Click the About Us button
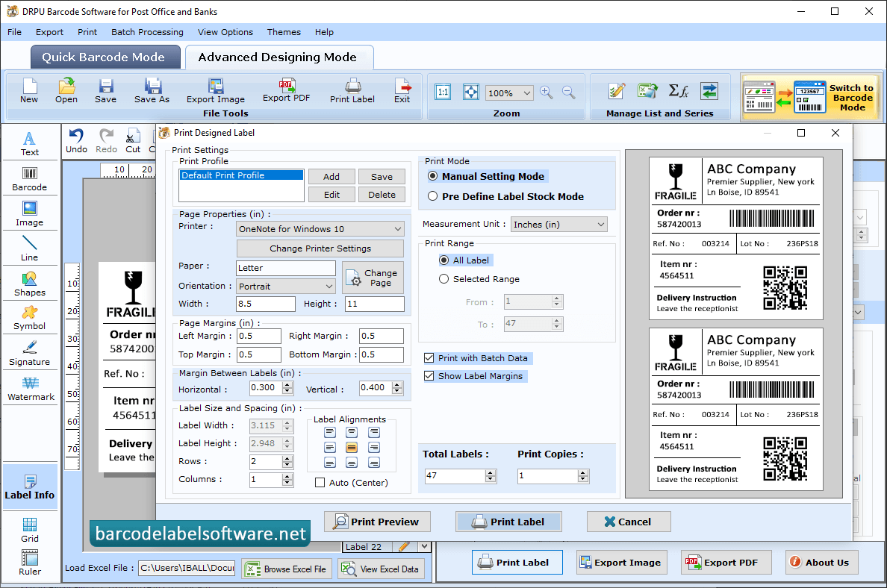The image size is (887, 588). point(821,562)
